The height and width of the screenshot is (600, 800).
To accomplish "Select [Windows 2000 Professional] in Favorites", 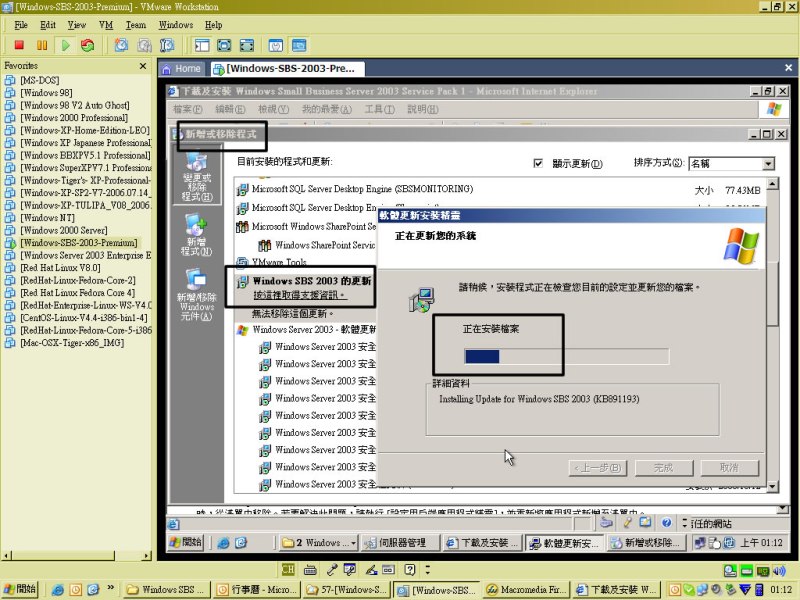I will pyautogui.click(x=74, y=118).
